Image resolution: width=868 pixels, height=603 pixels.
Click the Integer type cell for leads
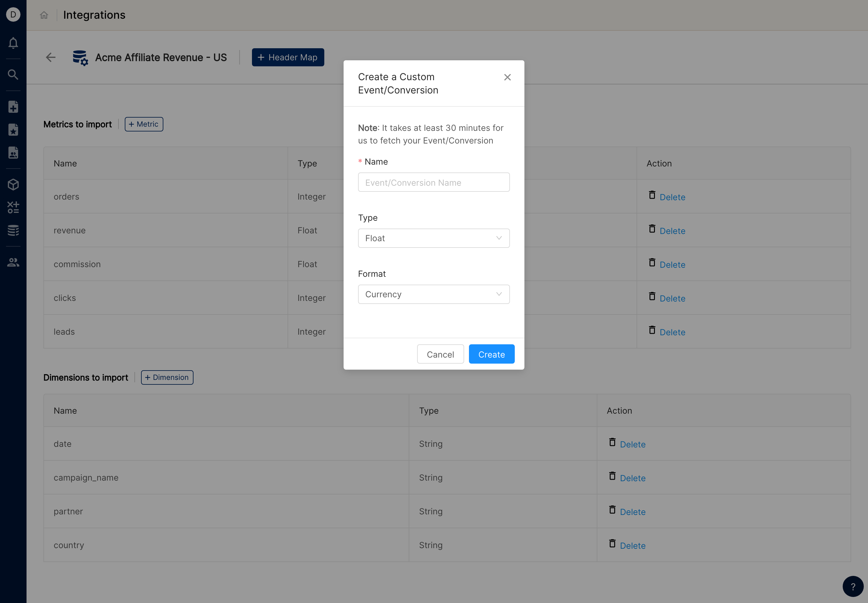[315, 332]
